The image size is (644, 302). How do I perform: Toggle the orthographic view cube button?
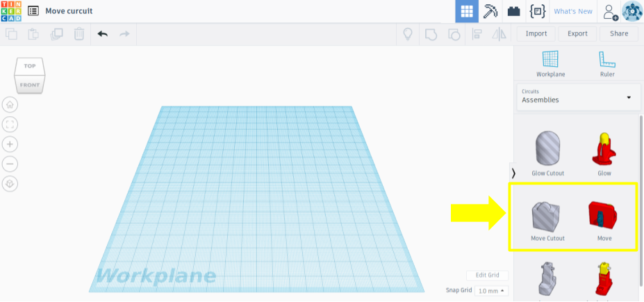10,184
